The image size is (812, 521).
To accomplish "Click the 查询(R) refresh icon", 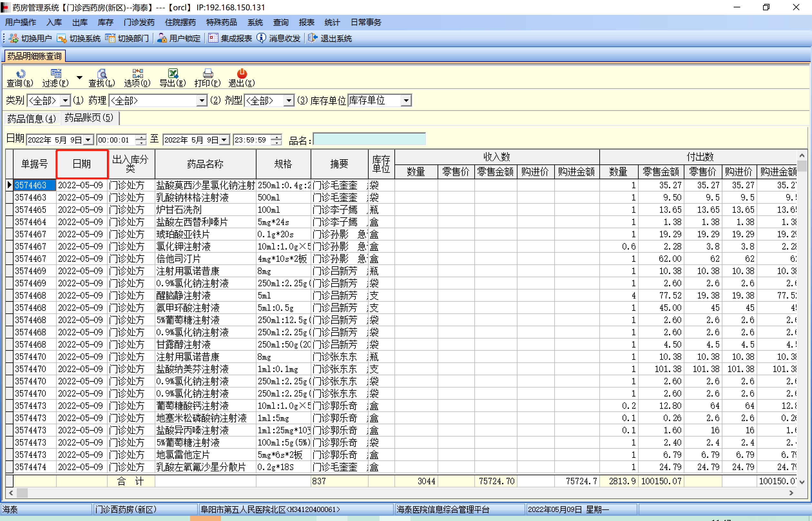I will click(x=20, y=74).
